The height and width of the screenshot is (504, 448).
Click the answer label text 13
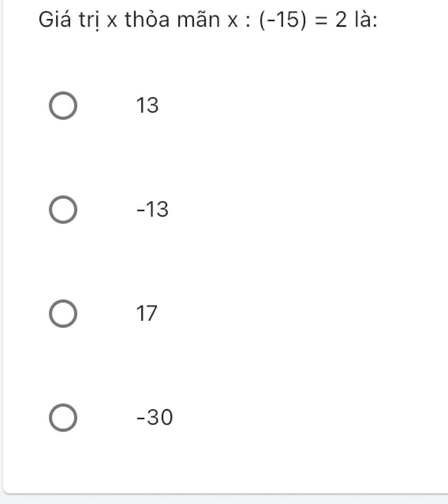(x=147, y=105)
